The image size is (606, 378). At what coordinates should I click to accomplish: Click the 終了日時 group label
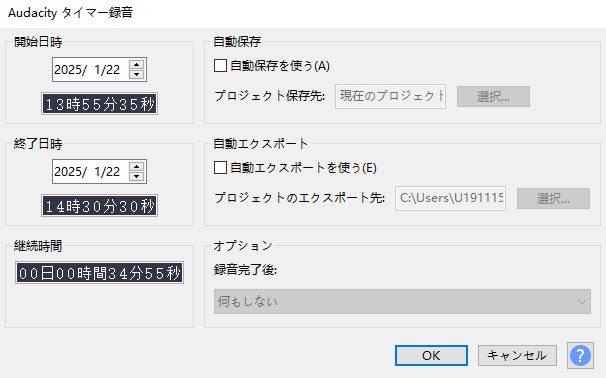[x=38, y=144]
